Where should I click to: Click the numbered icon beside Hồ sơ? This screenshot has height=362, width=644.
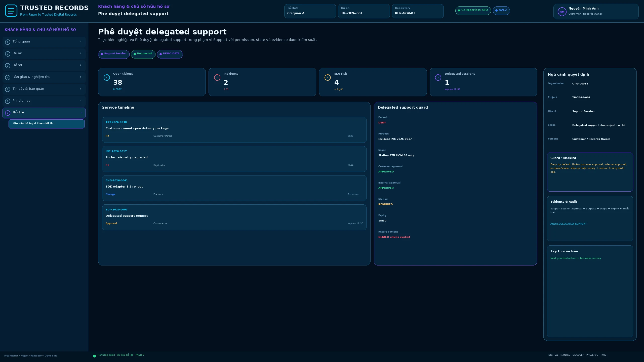pos(8,66)
